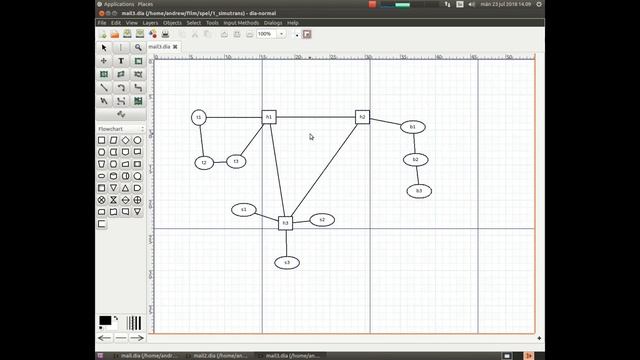Select the Polyline tool

tap(104, 101)
